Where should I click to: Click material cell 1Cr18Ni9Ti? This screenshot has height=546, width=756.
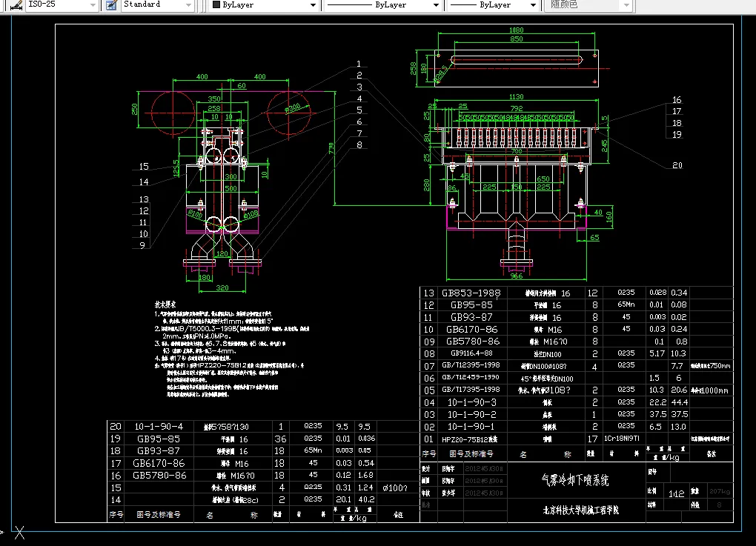pyautogui.click(x=622, y=439)
